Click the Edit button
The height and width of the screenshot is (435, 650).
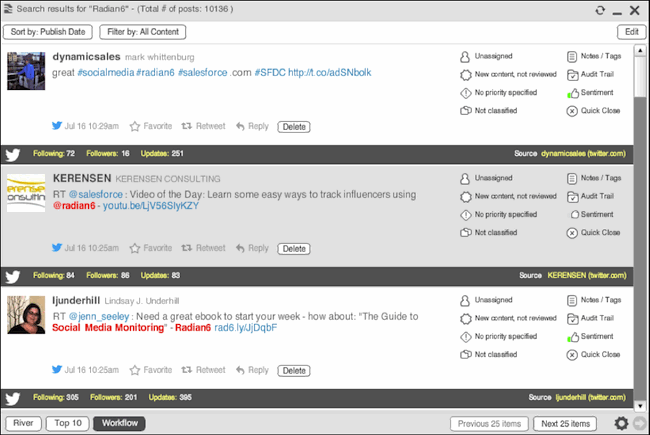click(631, 32)
